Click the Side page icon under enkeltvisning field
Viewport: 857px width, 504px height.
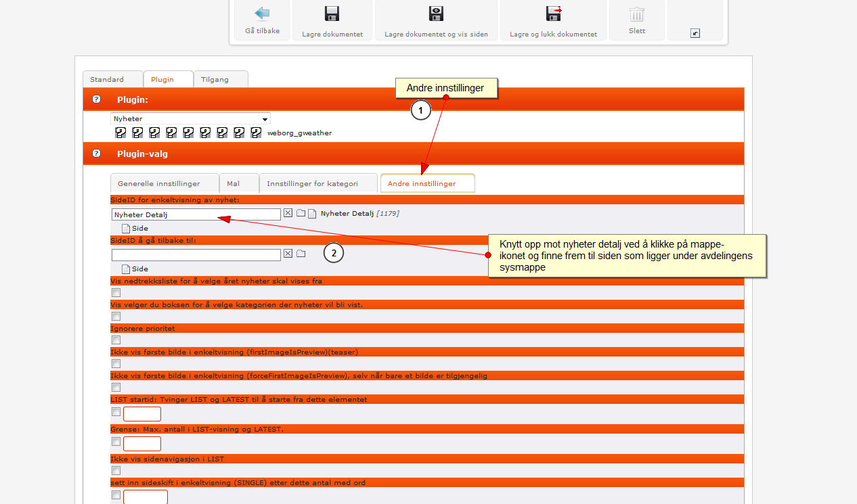[x=126, y=228]
